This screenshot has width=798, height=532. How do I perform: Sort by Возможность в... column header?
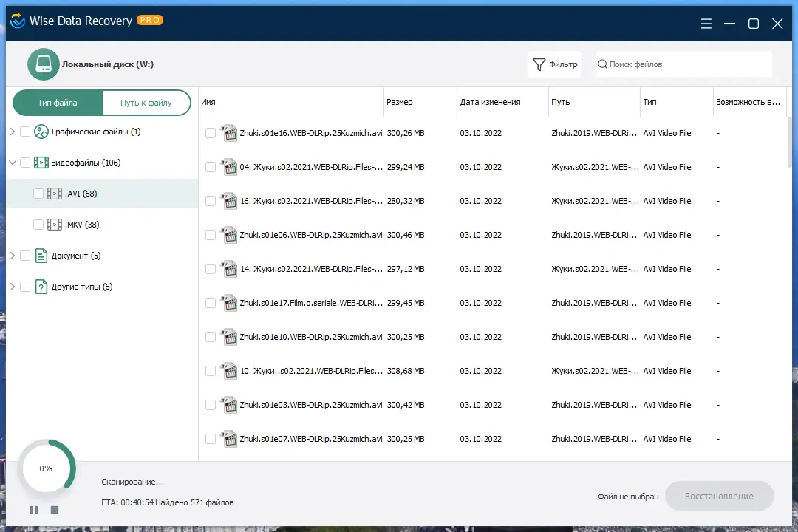tap(750, 102)
